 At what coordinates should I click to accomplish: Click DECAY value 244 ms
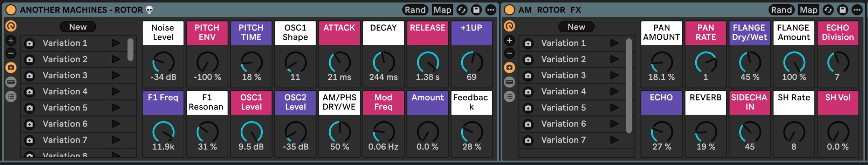click(x=384, y=77)
